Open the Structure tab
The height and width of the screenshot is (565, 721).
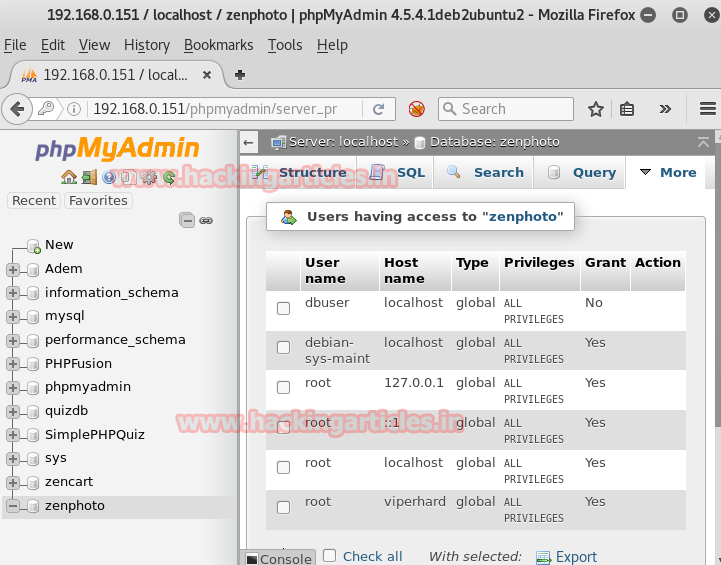coord(299,172)
